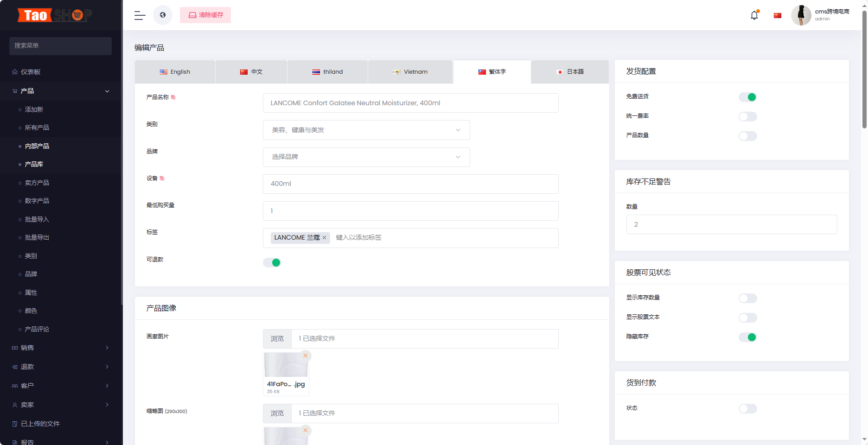The width and height of the screenshot is (868, 445).
Task: Browse for gallery images
Action: (277, 339)
